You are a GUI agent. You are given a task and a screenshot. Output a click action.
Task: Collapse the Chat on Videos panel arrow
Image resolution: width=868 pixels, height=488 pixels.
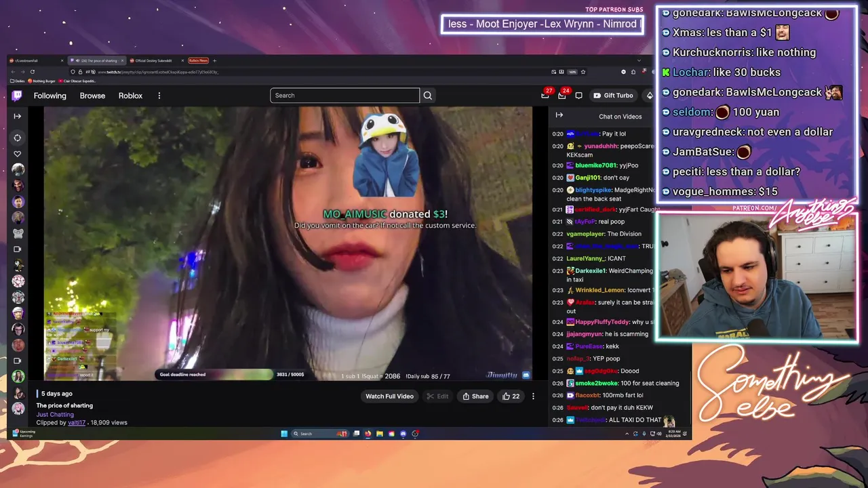[559, 115]
